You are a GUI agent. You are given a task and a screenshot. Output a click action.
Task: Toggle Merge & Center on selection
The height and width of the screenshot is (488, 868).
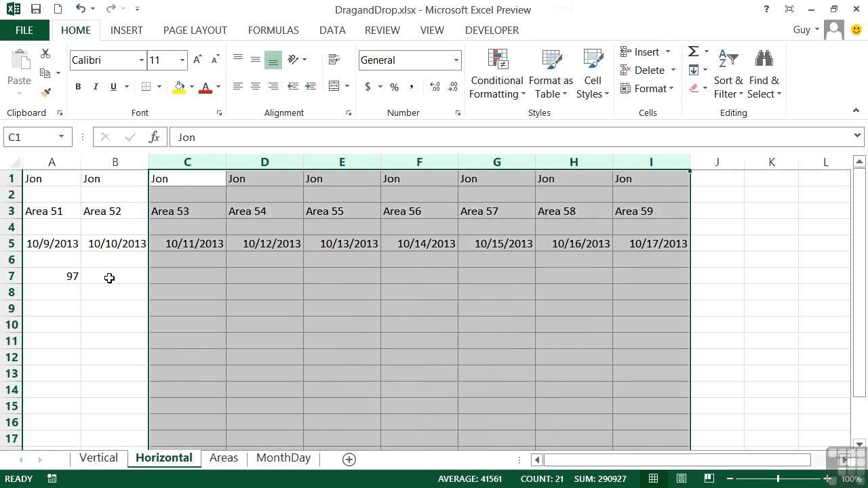(334, 87)
